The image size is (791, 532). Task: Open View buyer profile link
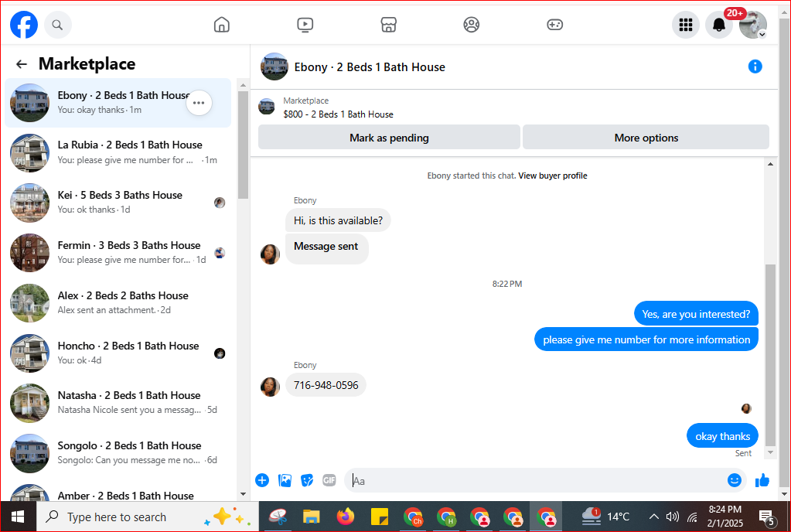point(552,176)
